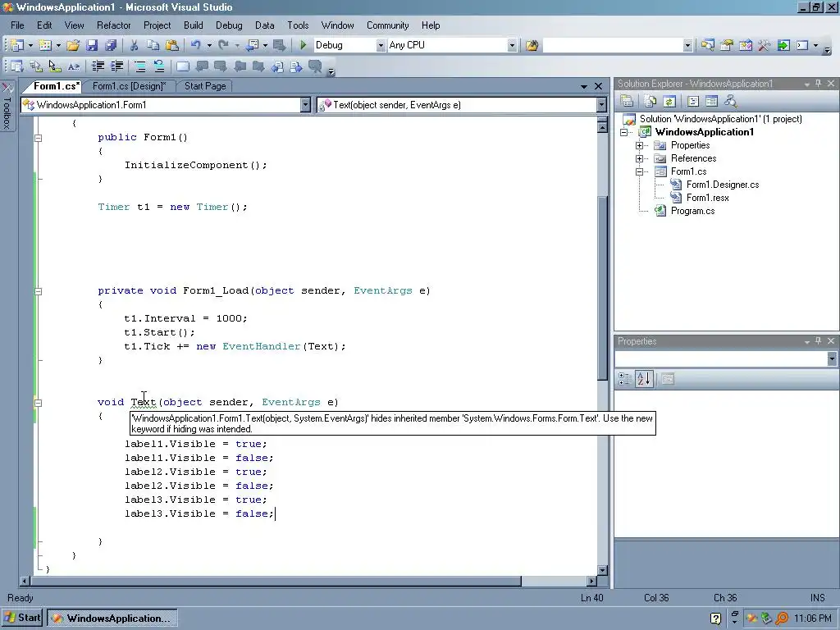Open the collapsed Toolbox side tab
The width and height of the screenshot is (840, 630).
coord(7,107)
